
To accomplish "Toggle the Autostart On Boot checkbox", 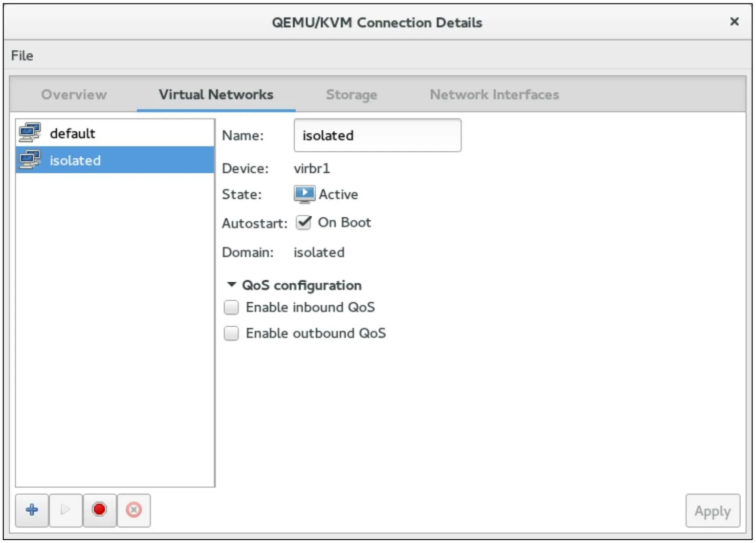I will click(x=303, y=223).
